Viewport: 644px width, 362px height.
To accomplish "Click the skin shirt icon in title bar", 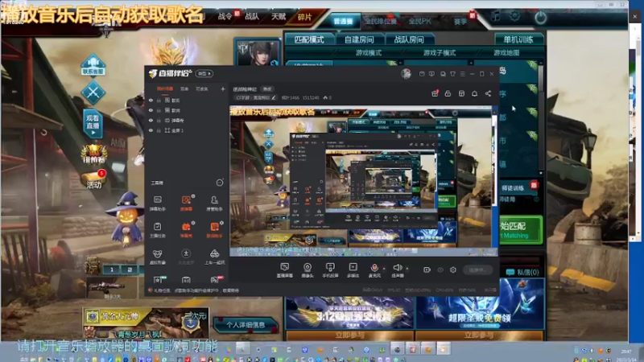I will [x=452, y=74].
